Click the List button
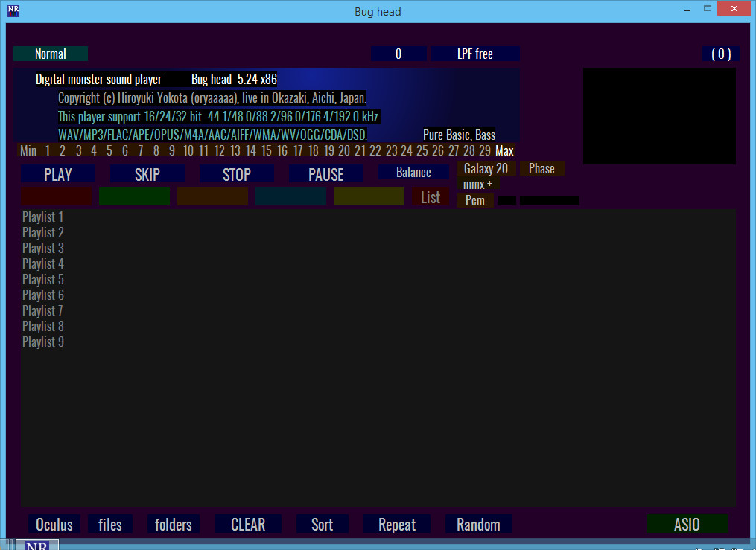 click(x=431, y=196)
